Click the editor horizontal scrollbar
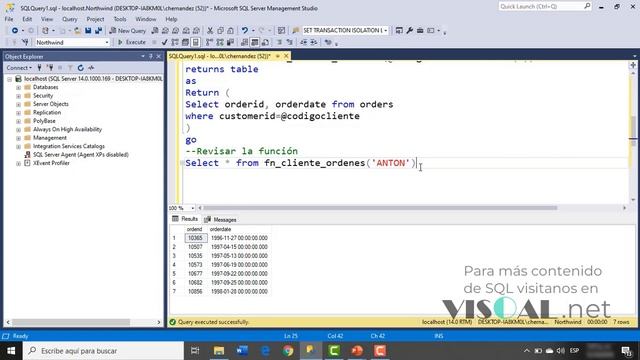Image resolution: width=640 pixels, height=360 pixels. (x=380, y=208)
